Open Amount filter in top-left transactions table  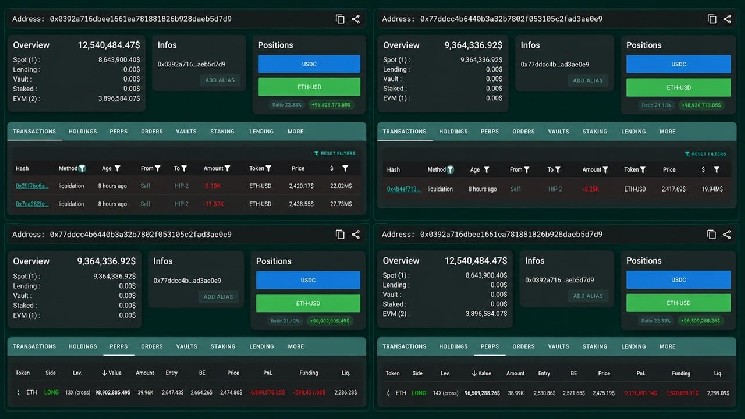[x=228, y=169]
